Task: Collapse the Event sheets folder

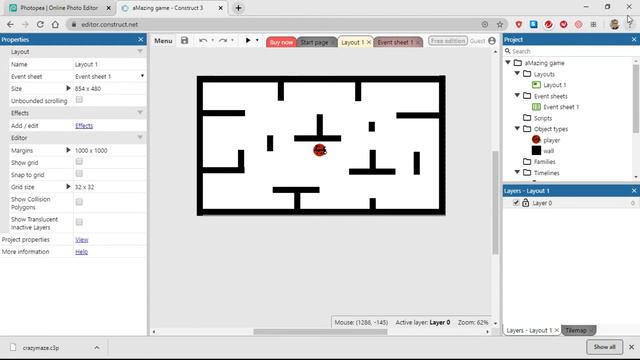Action: tap(517, 96)
